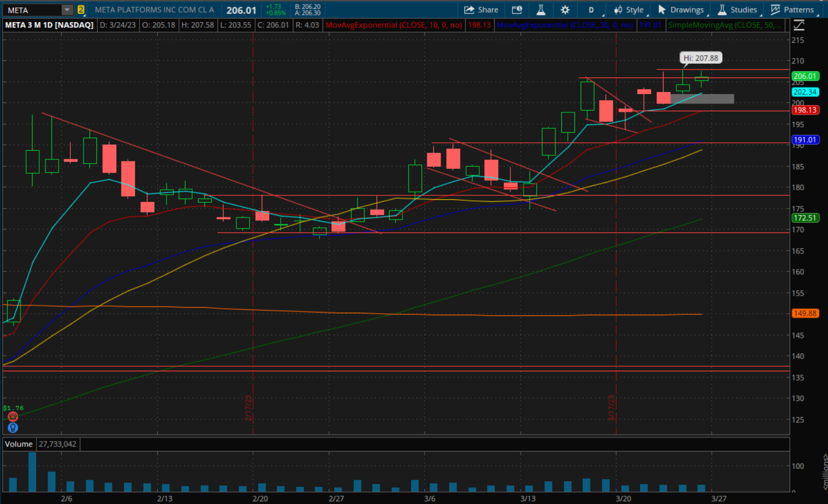Open the Patterns menu
This screenshot has width=828, height=504.
(x=792, y=9)
